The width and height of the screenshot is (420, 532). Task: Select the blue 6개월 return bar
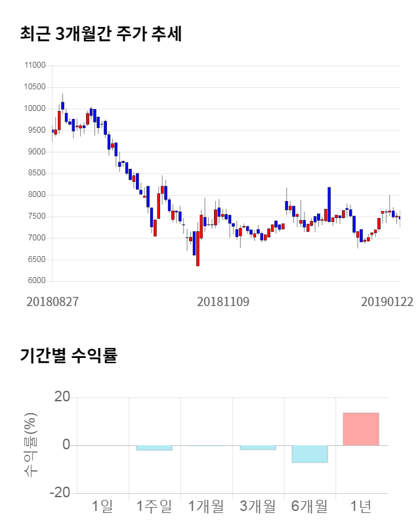pos(309,454)
